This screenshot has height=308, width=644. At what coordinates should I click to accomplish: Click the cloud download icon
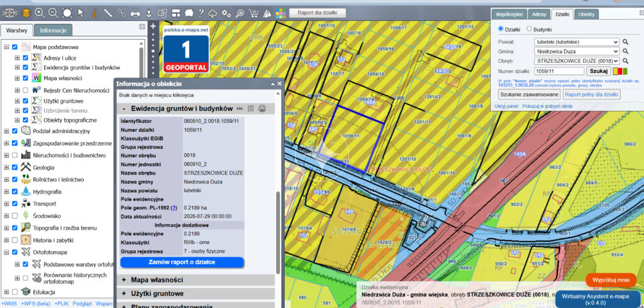[x=213, y=13]
